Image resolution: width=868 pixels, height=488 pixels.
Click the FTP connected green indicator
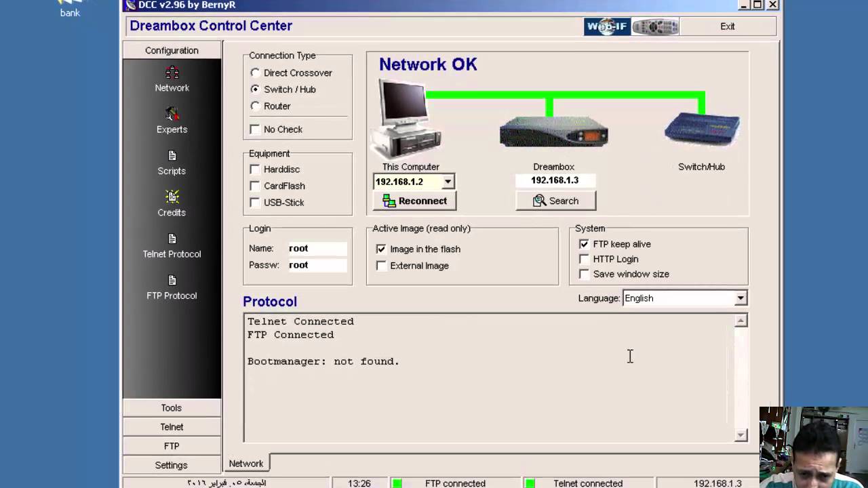(397, 483)
